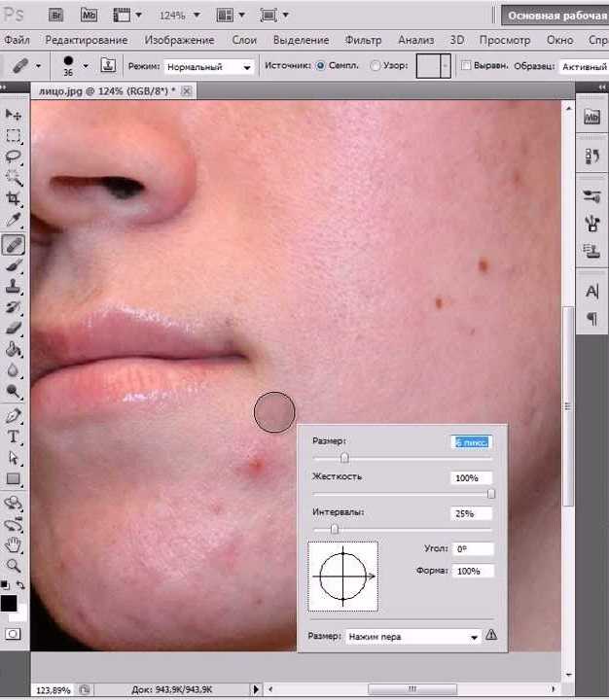This screenshot has width=609, height=700.
Task: Click the Размер brush size slider
Action: [402, 458]
